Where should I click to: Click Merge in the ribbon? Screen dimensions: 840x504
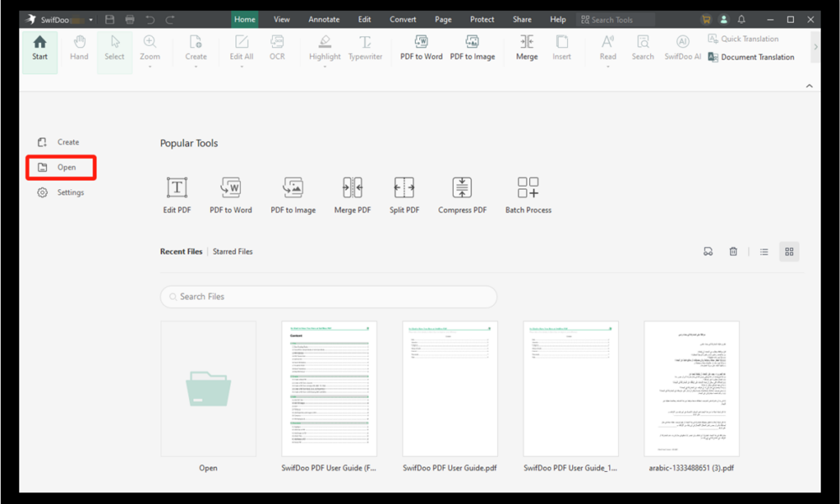[527, 48]
